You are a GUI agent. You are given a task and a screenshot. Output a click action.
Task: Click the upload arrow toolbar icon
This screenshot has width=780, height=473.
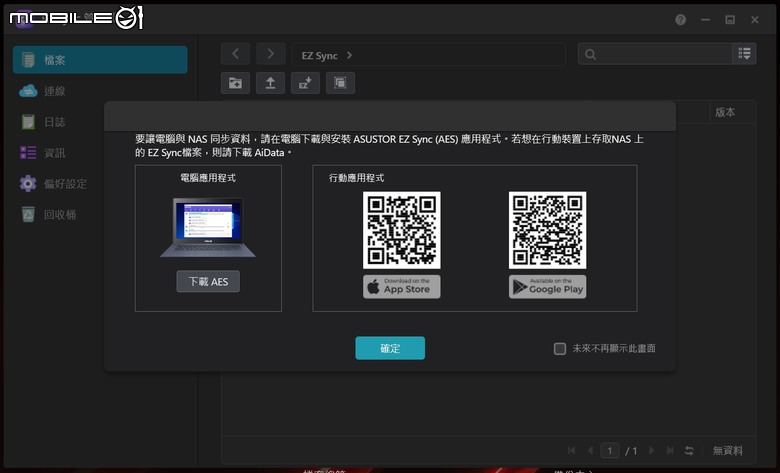270,83
